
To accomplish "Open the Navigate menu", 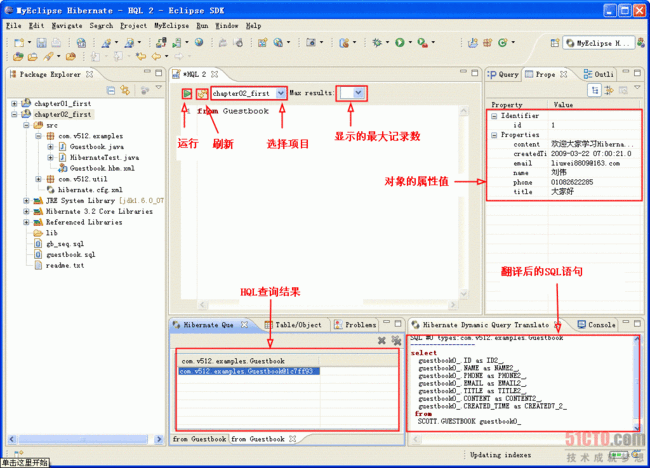I will 67,26.
